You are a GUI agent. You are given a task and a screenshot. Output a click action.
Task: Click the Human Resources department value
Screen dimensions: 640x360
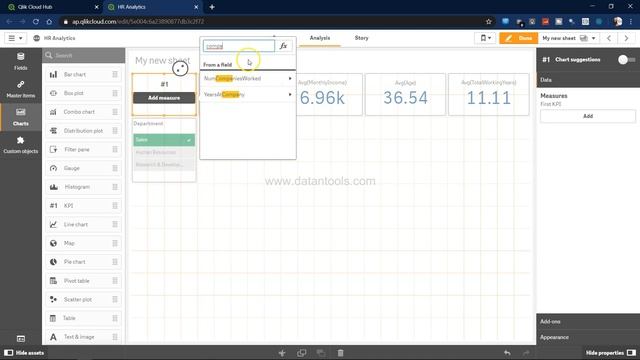164,152
